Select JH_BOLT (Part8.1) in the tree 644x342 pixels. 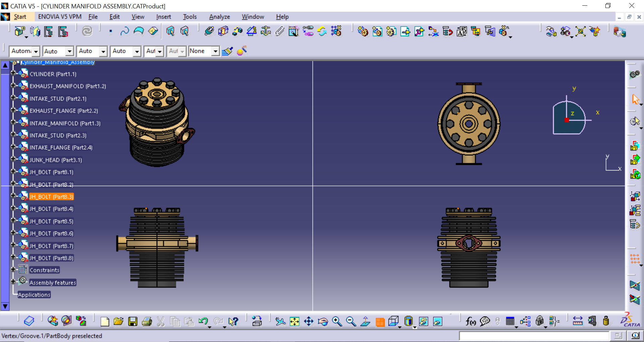(x=51, y=172)
